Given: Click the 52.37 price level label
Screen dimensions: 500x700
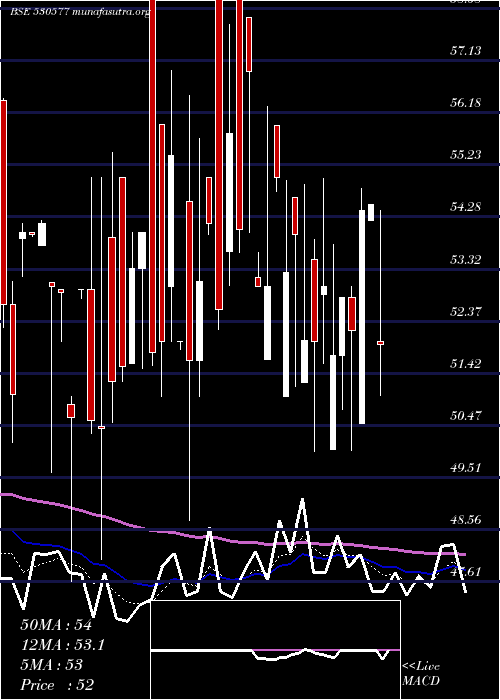Looking at the screenshot, I should (466, 311).
